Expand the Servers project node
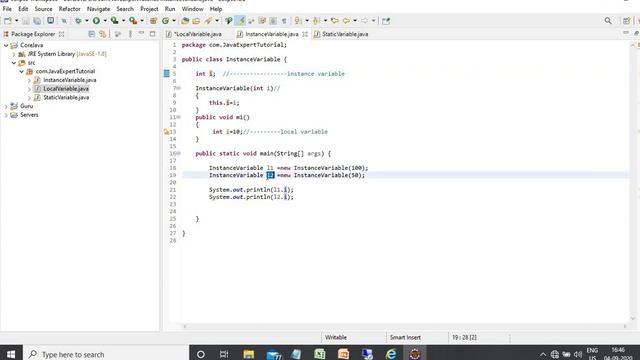Screen dimensions: 640x360 click(x=6, y=115)
